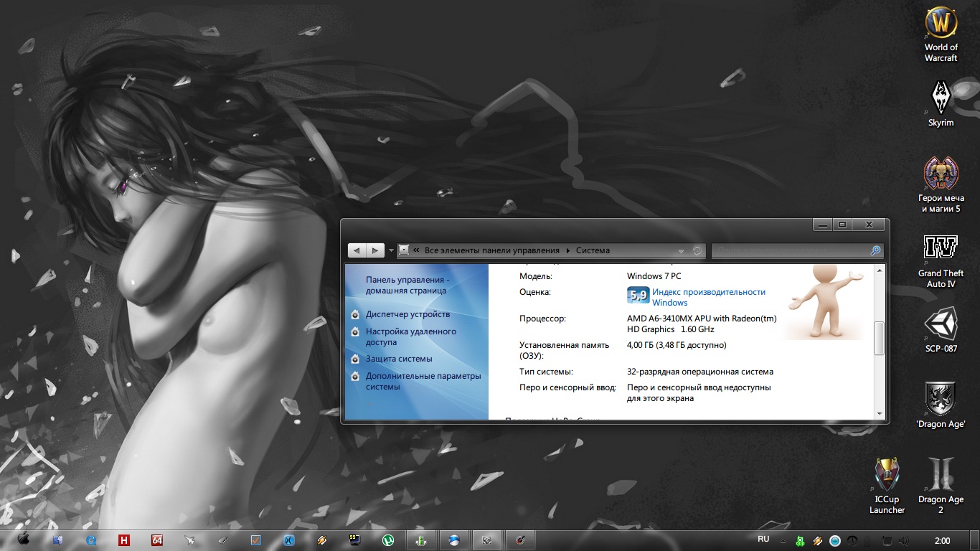The width and height of the screenshot is (980, 551).
Task: Open Индекс производительности Windows link
Action: 709,297
